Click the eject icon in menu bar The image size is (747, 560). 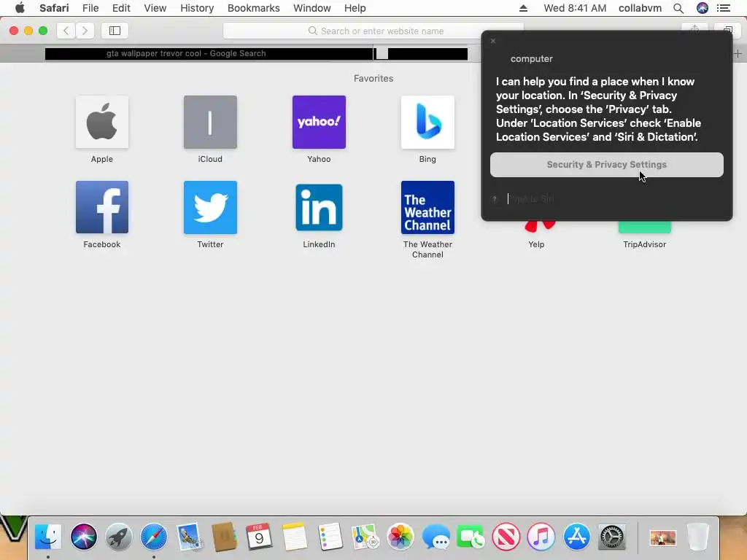point(523,8)
